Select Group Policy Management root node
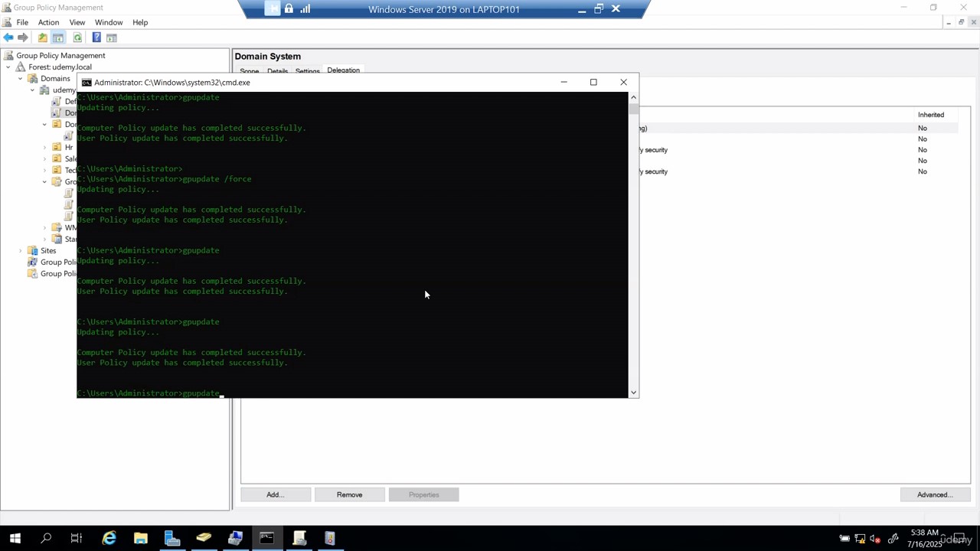980x551 pixels. click(x=60, y=55)
